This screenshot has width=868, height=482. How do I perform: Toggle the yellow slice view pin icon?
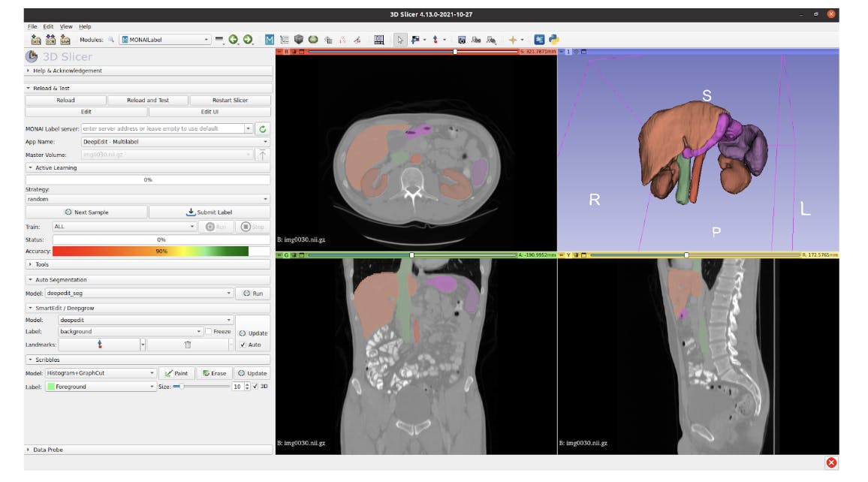[562, 255]
